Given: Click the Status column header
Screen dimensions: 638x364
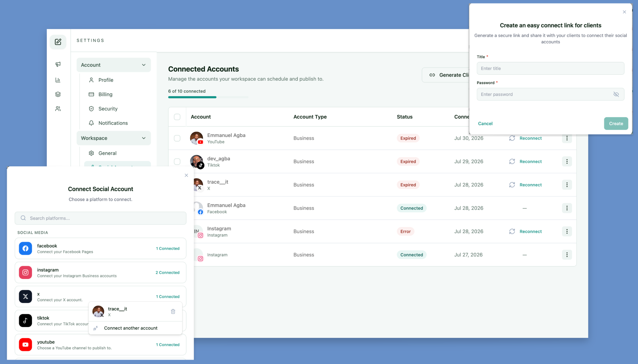Looking at the screenshot, I should pyautogui.click(x=404, y=117).
